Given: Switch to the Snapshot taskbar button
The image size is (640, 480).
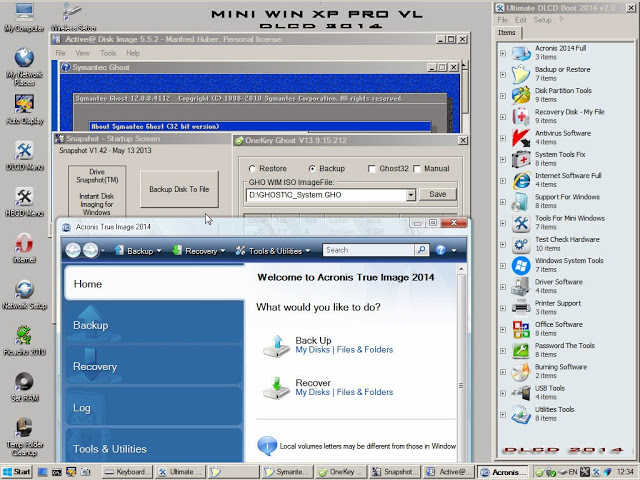Looking at the screenshot, I should 395,472.
